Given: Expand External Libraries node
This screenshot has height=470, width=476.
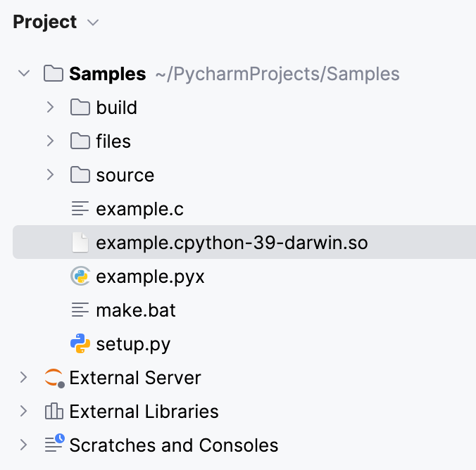Looking at the screenshot, I should tap(24, 411).
